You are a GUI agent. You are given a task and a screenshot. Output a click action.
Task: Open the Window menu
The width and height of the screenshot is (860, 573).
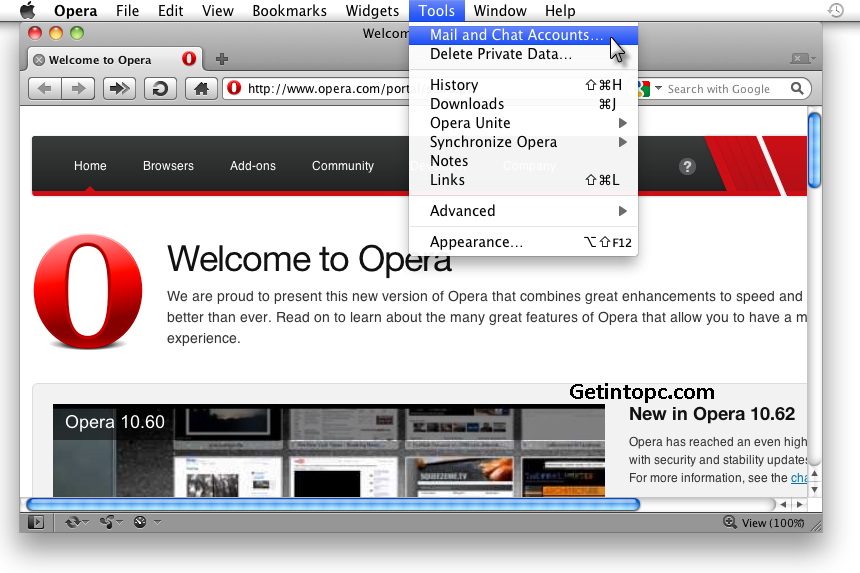point(500,10)
